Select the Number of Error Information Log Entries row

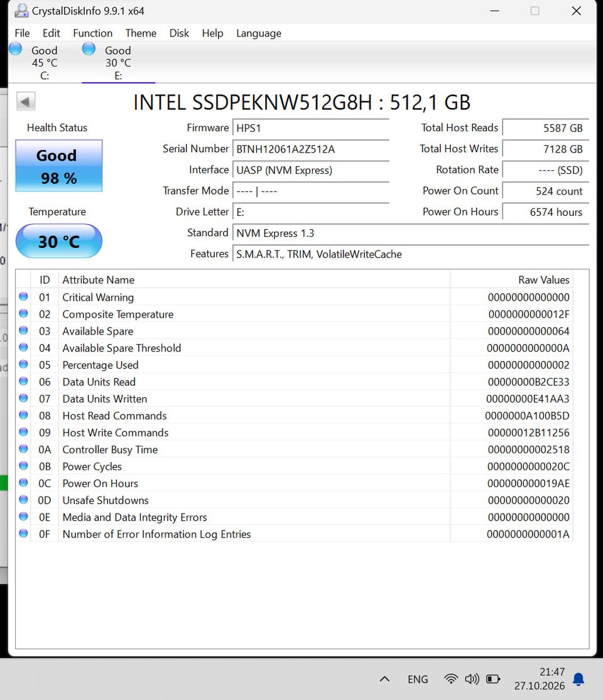coord(295,534)
